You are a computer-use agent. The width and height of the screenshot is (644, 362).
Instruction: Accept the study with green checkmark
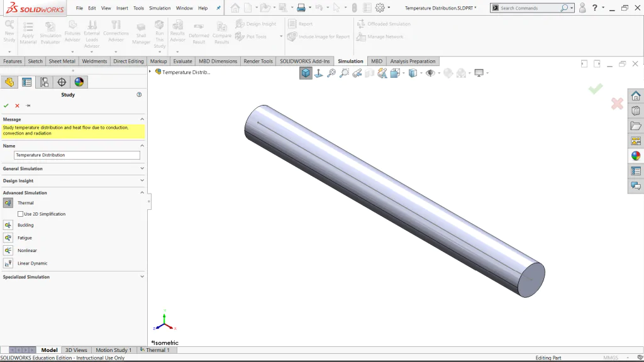(6, 106)
